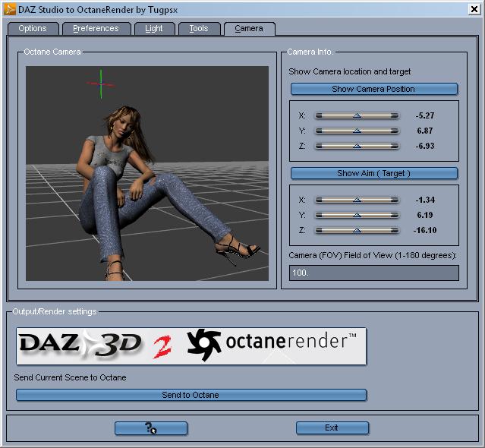485x448 pixels.
Task: Click aim target X value -1.34
Action: click(425, 200)
